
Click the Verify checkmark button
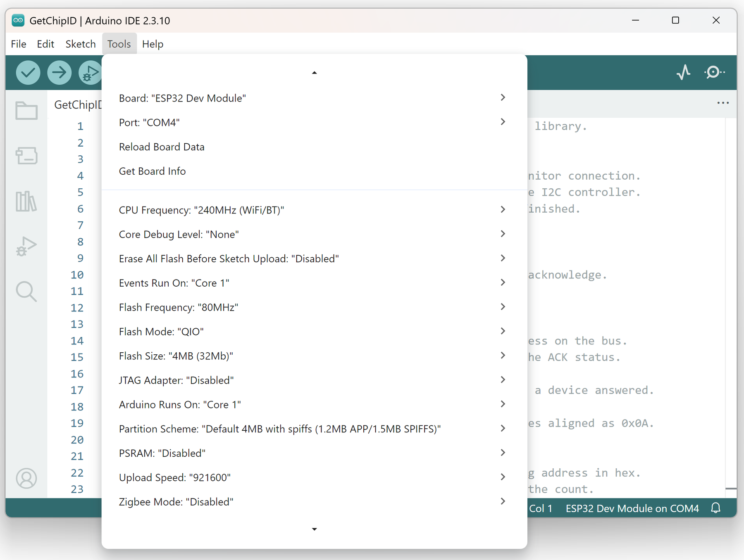point(28,73)
